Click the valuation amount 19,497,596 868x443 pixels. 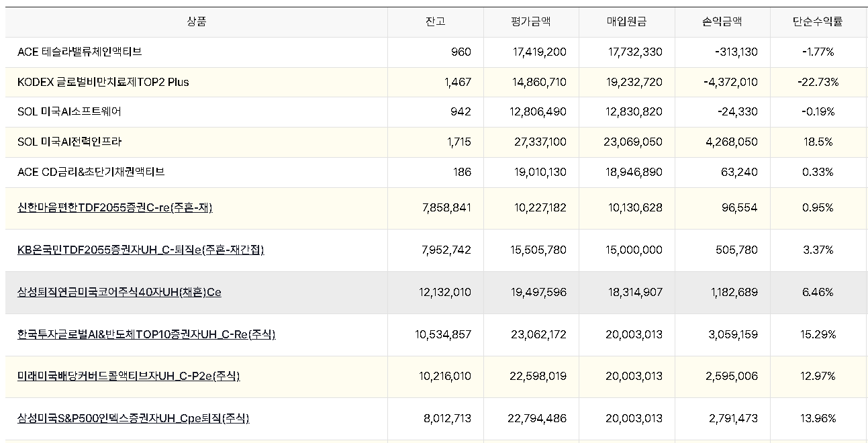(x=539, y=293)
